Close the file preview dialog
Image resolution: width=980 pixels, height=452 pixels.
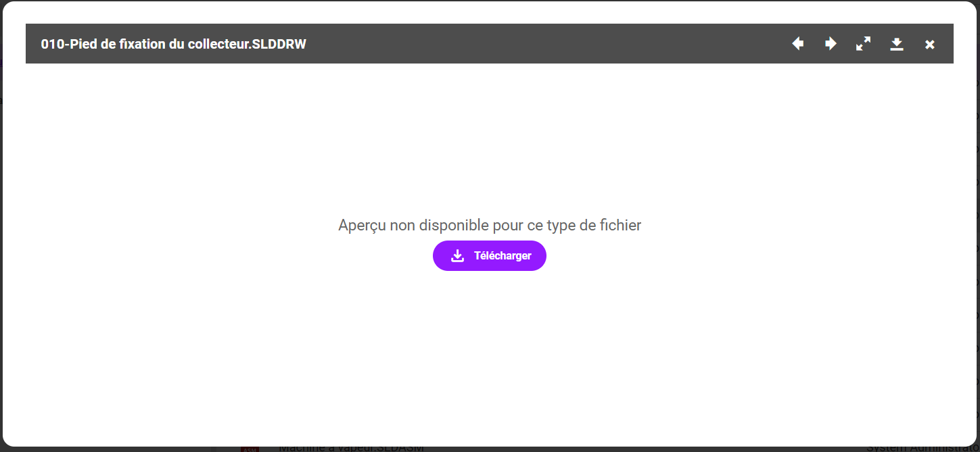click(x=930, y=45)
